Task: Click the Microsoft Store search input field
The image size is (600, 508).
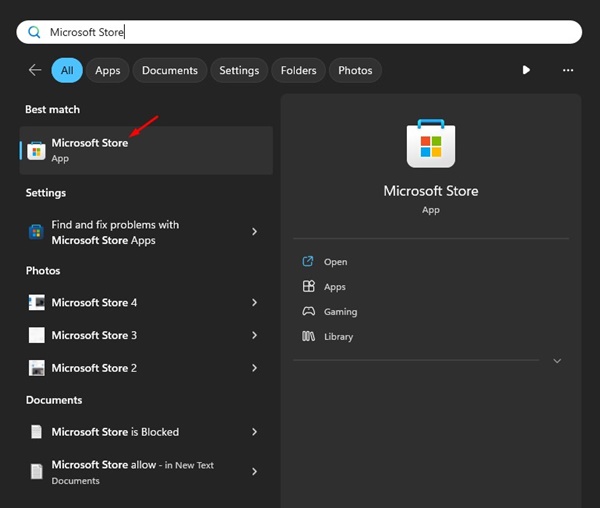Action: (x=299, y=32)
